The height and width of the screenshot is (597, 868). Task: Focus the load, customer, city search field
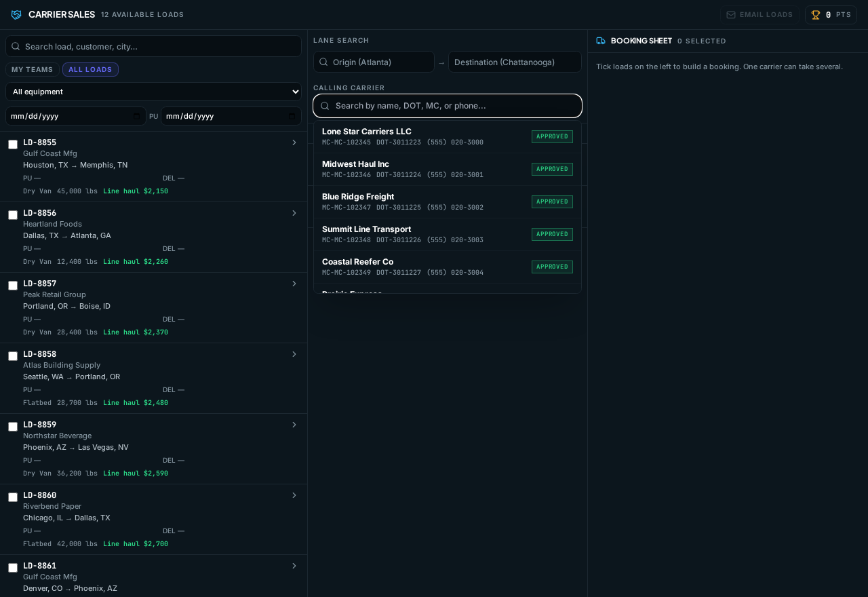[154, 46]
